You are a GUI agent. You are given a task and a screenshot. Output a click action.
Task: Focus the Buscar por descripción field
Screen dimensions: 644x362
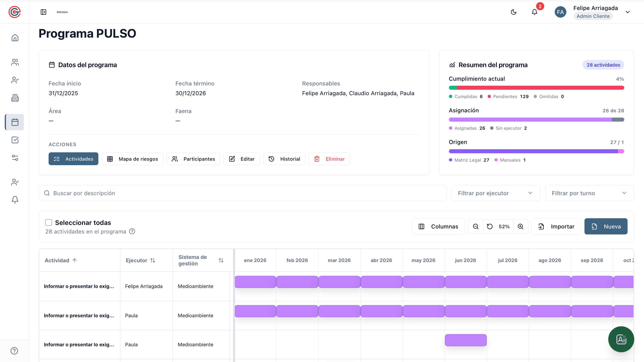pyautogui.click(x=242, y=193)
